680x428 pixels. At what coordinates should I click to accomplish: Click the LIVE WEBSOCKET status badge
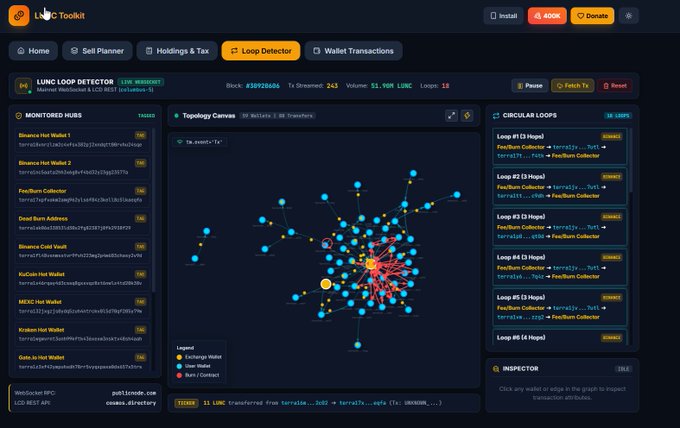(x=141, y=82)
